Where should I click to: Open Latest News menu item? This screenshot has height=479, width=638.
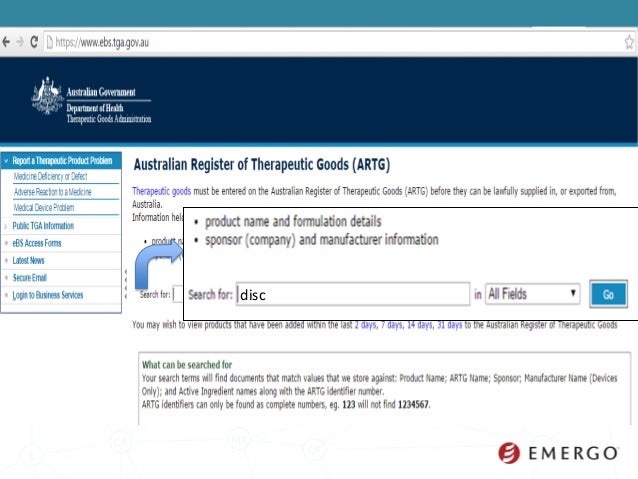pos(28,260)
